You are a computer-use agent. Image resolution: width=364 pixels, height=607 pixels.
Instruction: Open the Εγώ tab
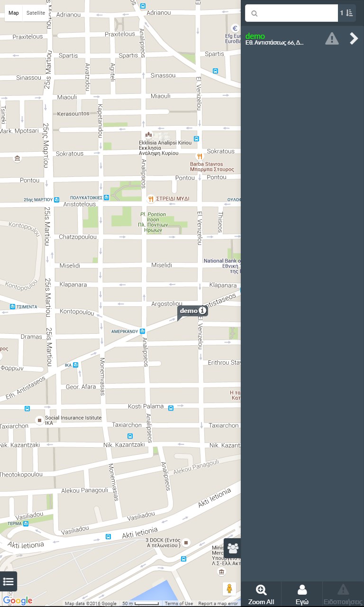pyautogui.click(x=302, y=594)
